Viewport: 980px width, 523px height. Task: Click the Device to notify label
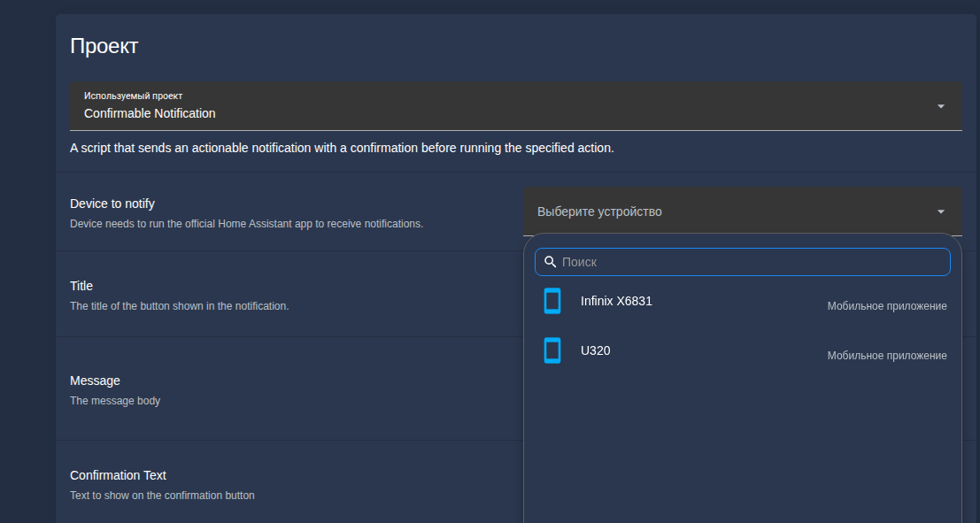tap(112, 204)
